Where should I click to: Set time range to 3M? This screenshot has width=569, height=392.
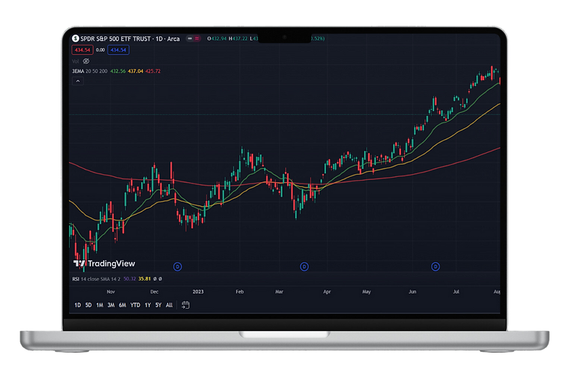pos(111,305)
